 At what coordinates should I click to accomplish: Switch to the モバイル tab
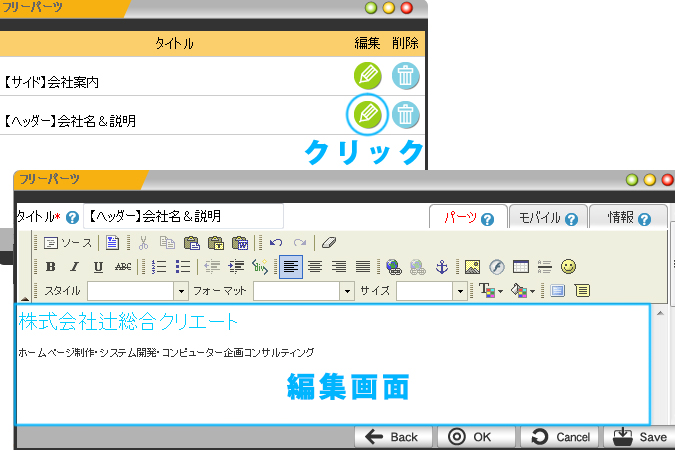(x=548, y=217)
